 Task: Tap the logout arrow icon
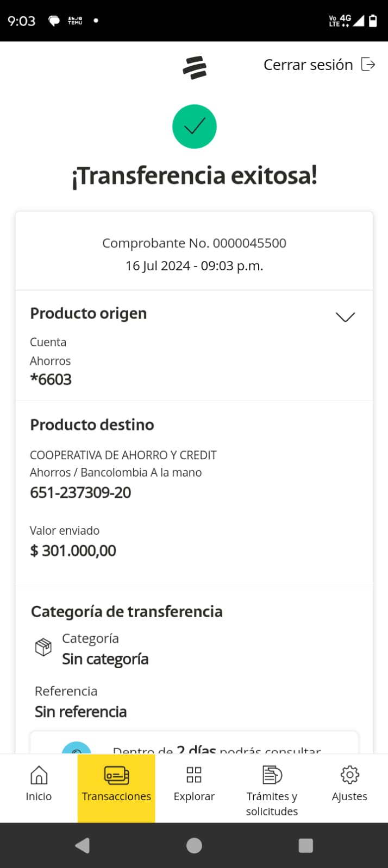(368, 65)
